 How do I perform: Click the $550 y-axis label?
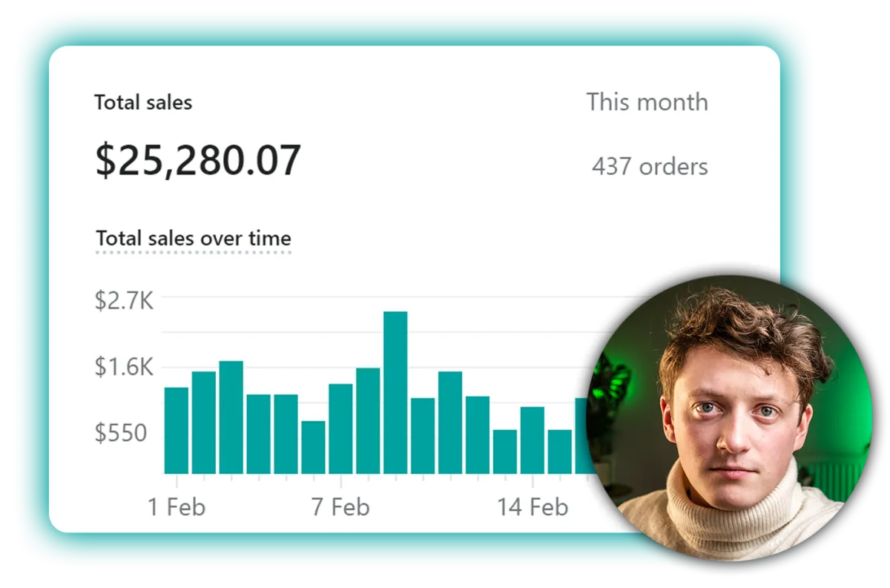(121, 433)
